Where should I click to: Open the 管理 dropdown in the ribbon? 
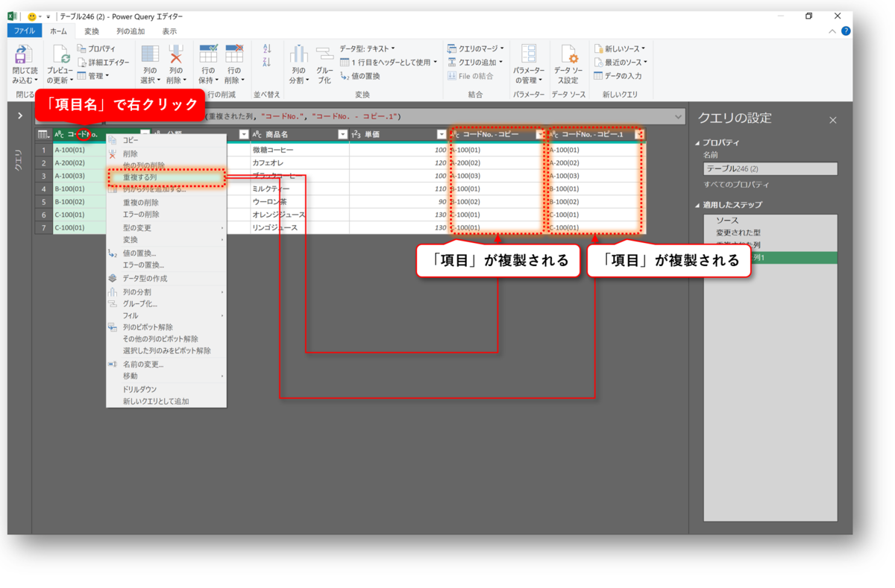[93, 76]
